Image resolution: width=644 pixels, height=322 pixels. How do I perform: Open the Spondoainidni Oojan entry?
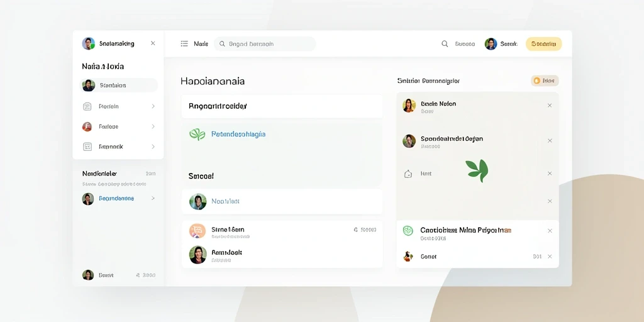452,139
